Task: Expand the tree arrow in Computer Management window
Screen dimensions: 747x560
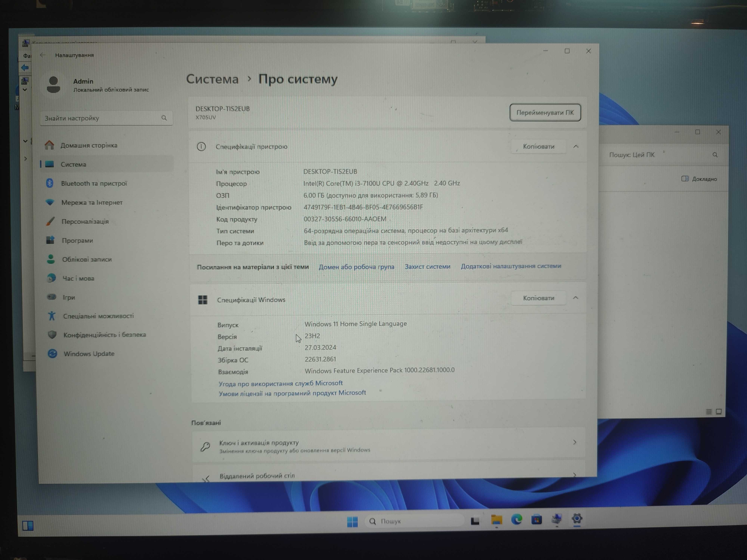Action: [26, 159]
